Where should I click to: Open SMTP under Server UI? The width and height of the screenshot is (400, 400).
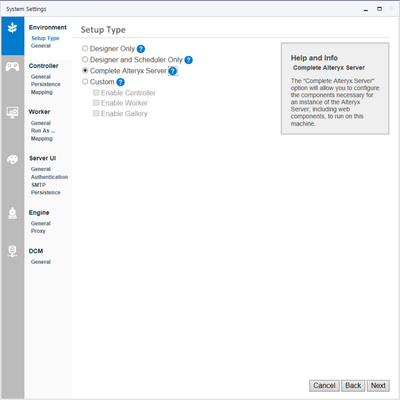coord(38,185)
